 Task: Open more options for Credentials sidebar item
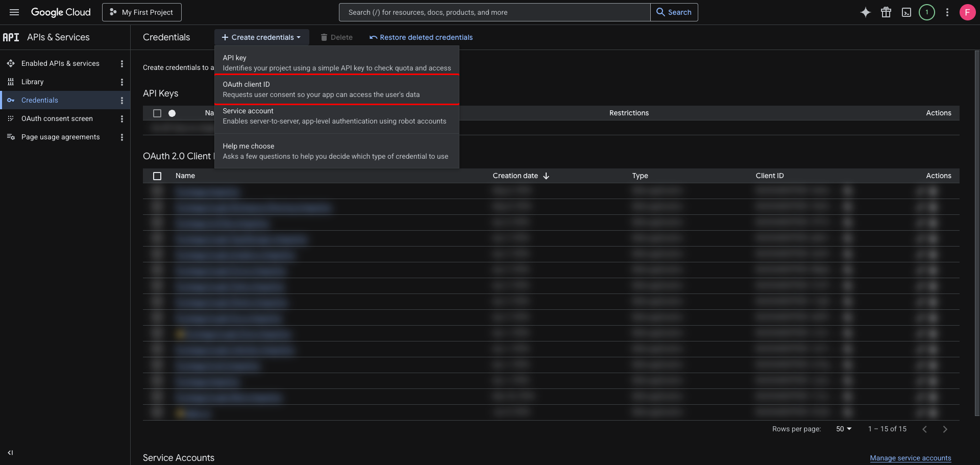(x=121, y=100)
